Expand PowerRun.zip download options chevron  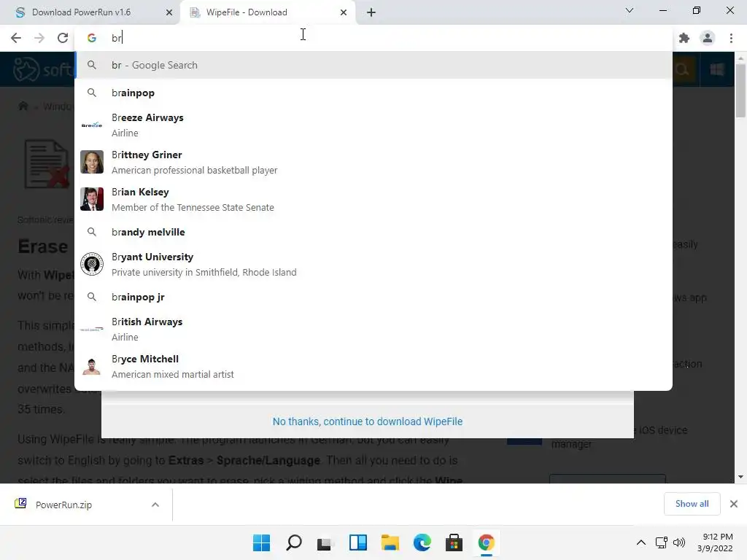155,505
